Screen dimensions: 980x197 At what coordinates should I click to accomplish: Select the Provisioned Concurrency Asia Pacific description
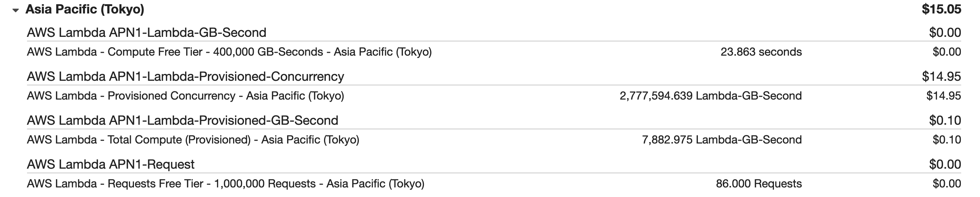pyautogui.click(x=185, y=96)
